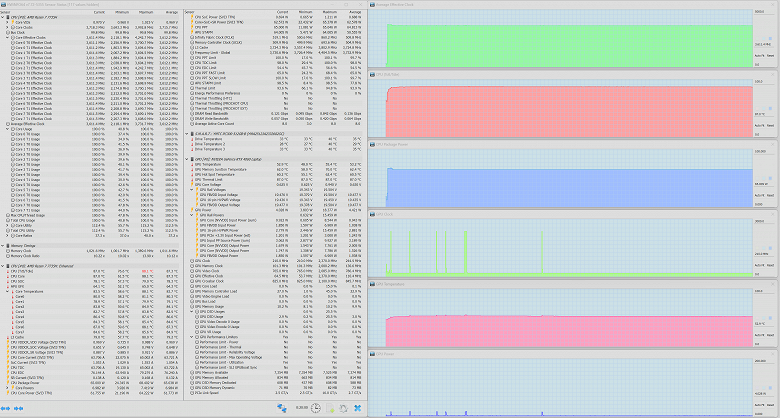
Task: Collapse the GPU Rail Voltages group
Action: click(192, 190)
